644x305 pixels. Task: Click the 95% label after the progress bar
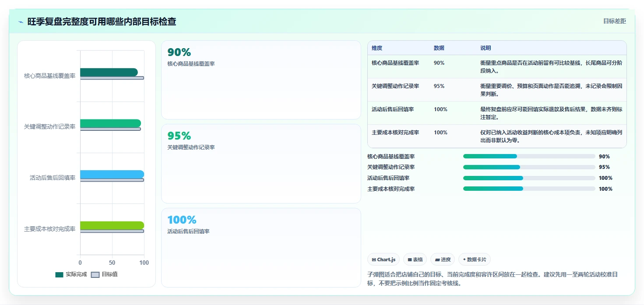tap(604, 167)
